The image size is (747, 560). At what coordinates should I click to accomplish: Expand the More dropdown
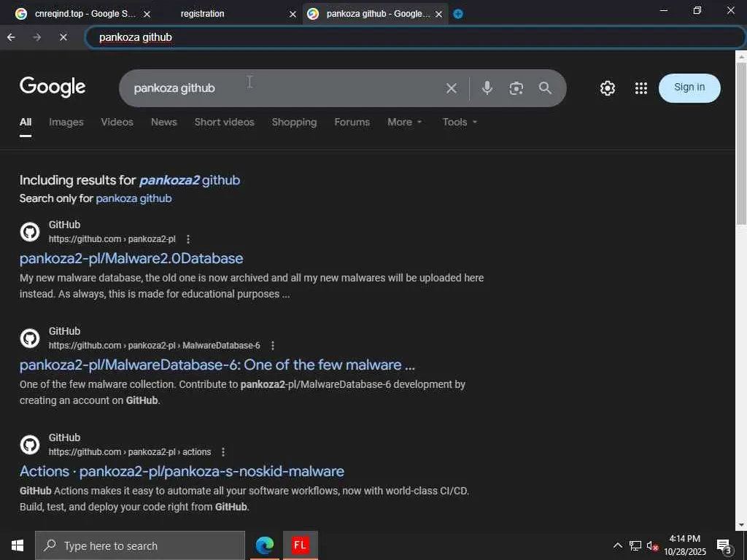click(x=404, y=122)
